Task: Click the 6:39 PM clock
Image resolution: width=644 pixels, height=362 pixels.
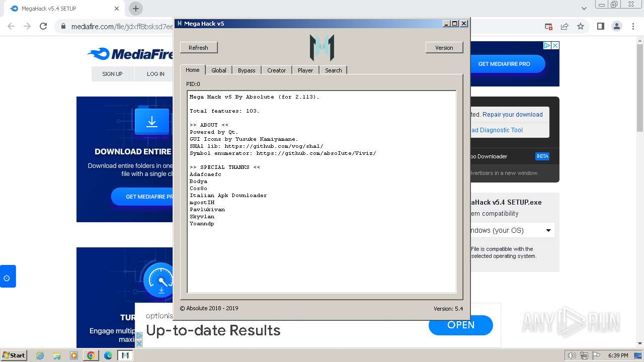Action: click(618, 355)
